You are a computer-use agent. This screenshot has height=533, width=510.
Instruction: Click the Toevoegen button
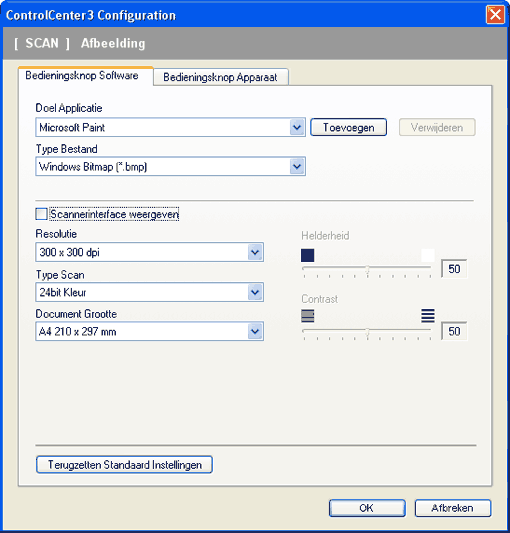coord(348,127)
